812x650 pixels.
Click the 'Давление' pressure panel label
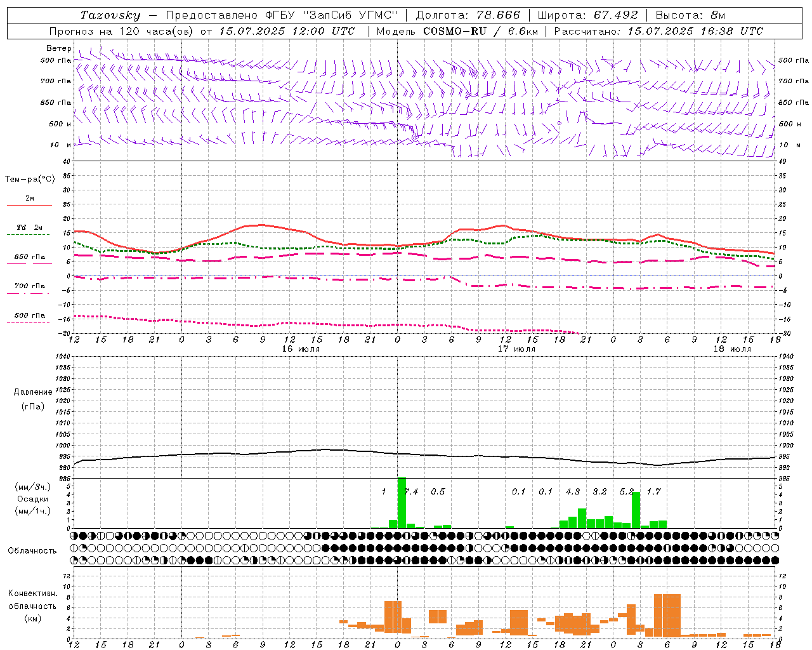(x=32, y=392)
